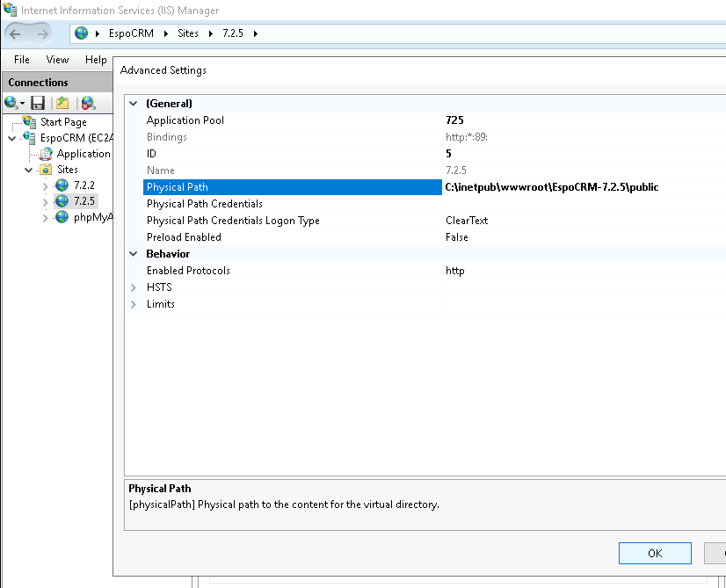Click the Save Connections floppy disk icon
This screenshot has height=588, width=726.
[38, 103]
